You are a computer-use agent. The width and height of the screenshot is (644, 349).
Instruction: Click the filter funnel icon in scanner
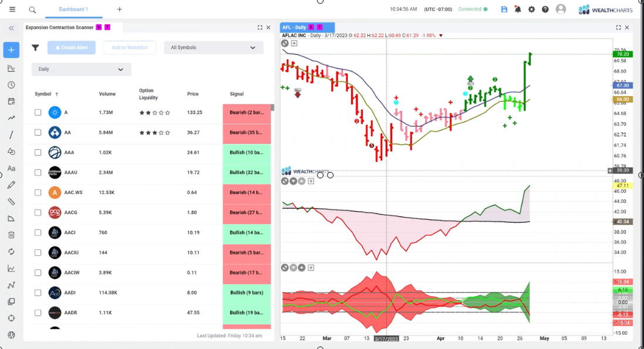pos(36,48)
